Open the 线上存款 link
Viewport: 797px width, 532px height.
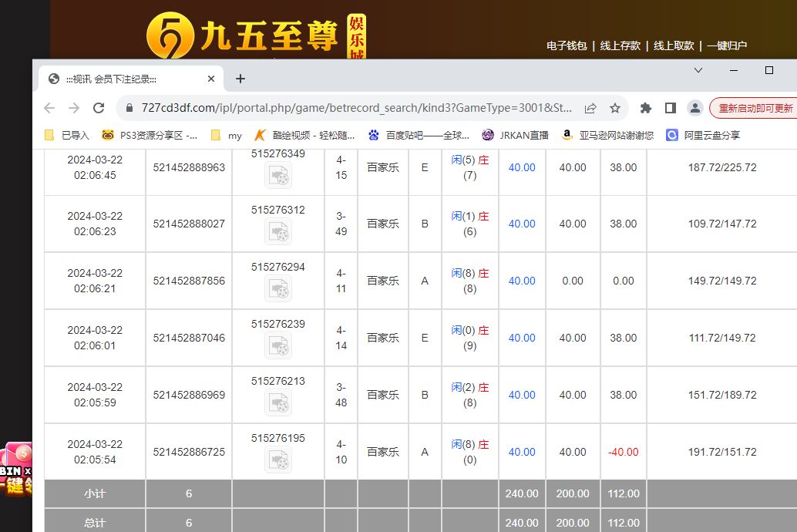(620, 45)
